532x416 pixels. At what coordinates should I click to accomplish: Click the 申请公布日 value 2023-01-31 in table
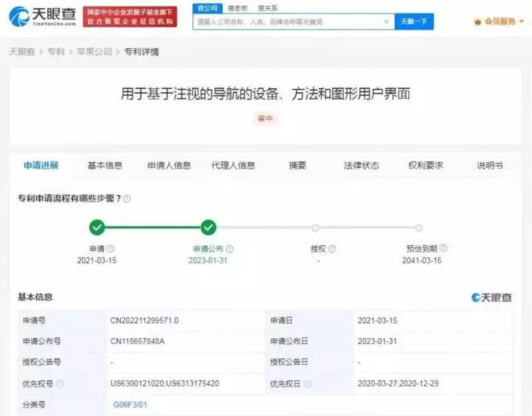[377, 342]
